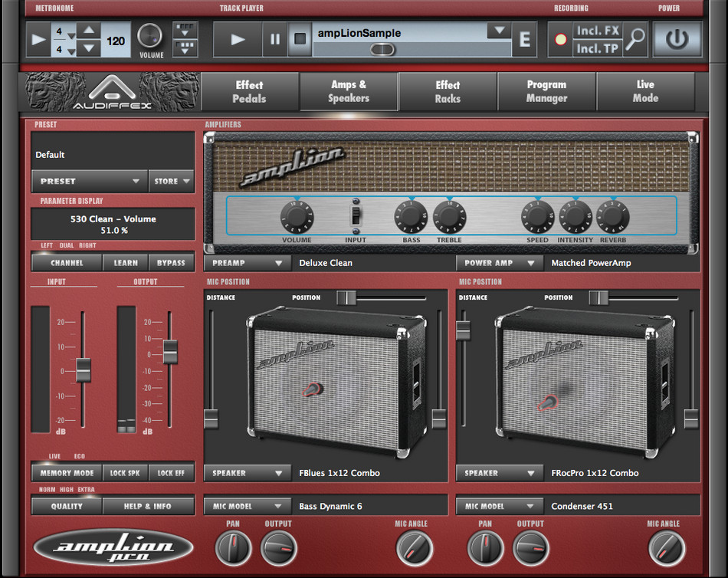Switch to the Amps & Speakers tab
Image resolution: width=728 pixels, height=578 pixels.
pyautogui.click(x=349, y=91)
